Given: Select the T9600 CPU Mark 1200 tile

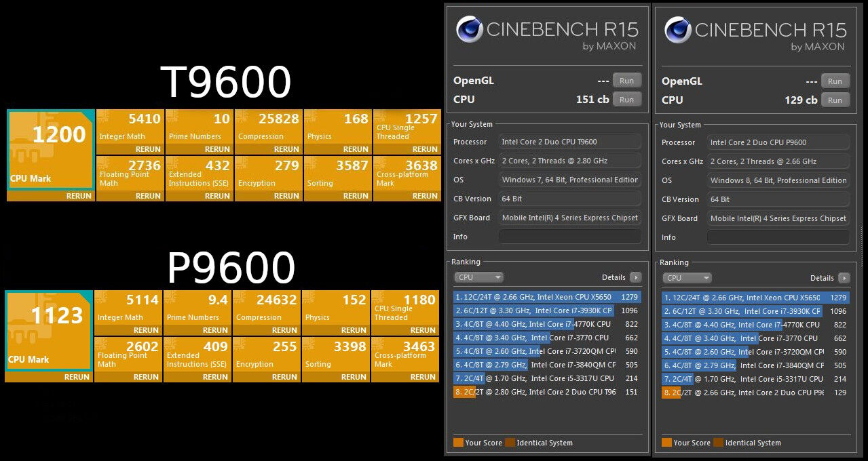Looking at the screenshot, I should click(x=51, y=150).
